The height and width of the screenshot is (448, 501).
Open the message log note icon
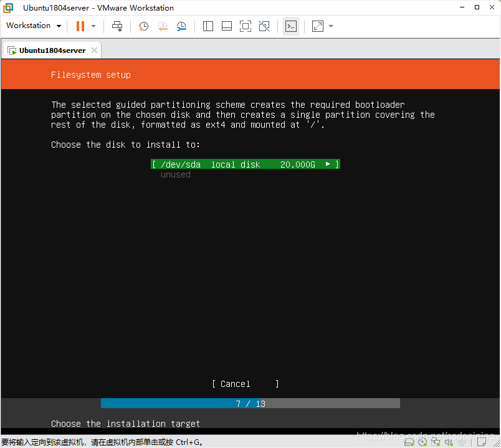(482, 442)
